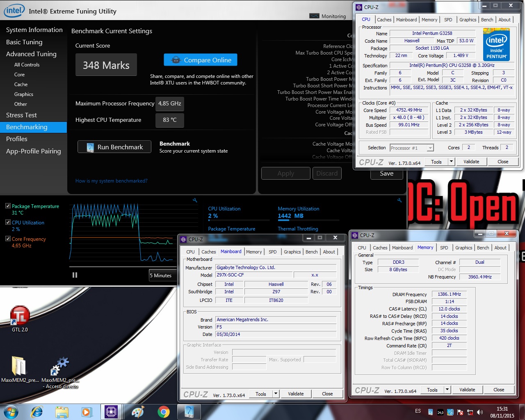Switch to Intel XTU taskbar icon
The width and height of the screenshot is (525, 420).
[189, 411]
